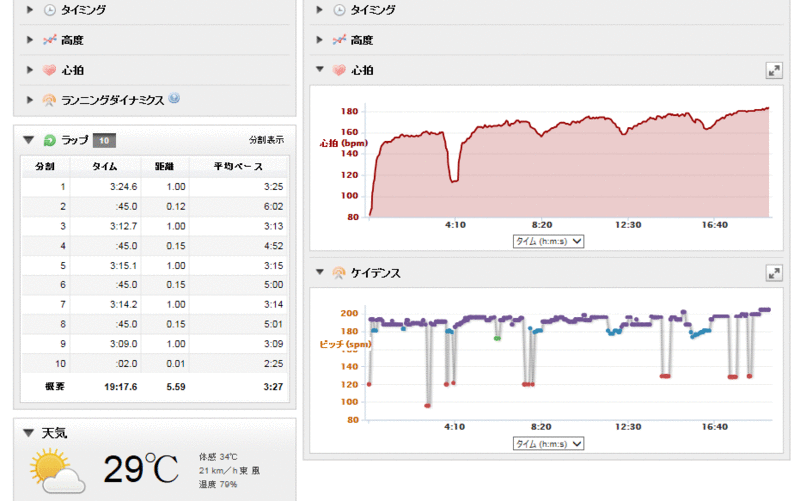Click wind speed 21 km/h text
The height and width of the screenshot is (501, 800).
229,470
